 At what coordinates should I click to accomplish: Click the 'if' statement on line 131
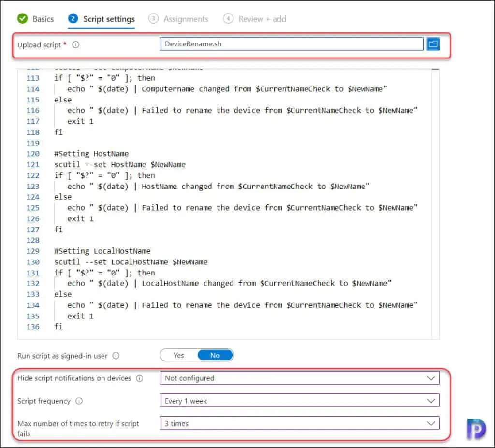pyautogui.click(x=104, y=273)
